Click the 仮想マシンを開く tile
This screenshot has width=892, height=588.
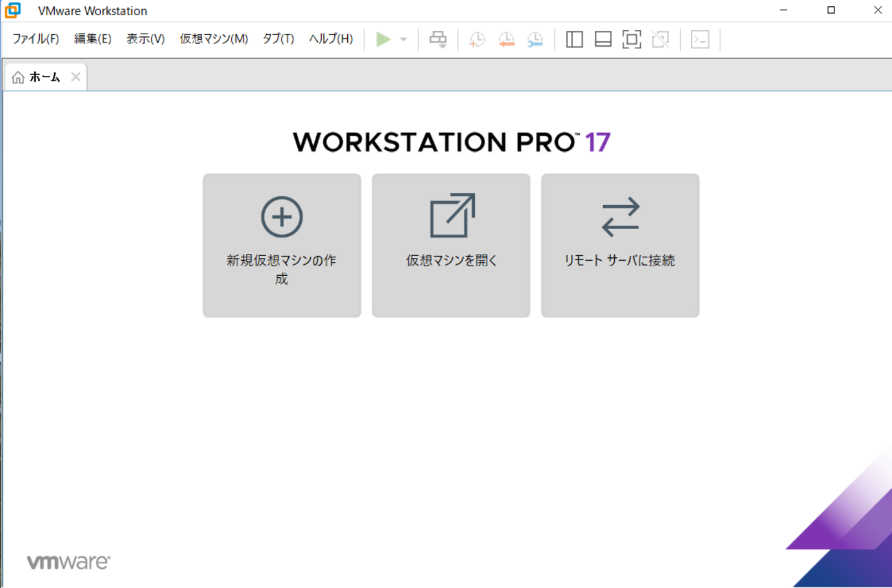451,246
